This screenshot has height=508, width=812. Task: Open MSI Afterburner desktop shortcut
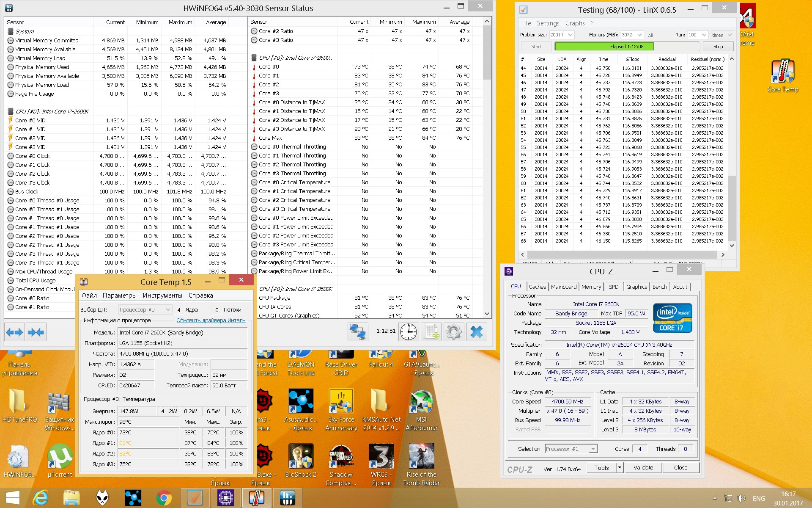[421, 410]
